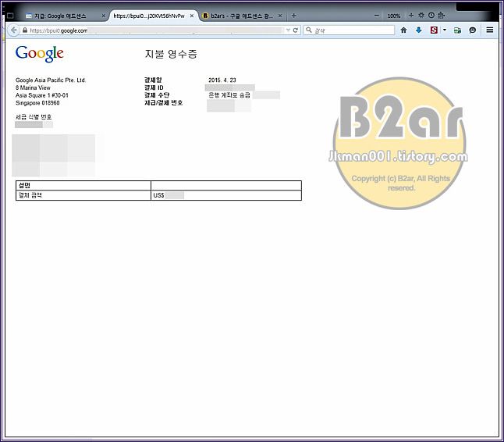Click the 결제 금액 table cell
This screenshot has height=442, width=504.
[83, 195]
